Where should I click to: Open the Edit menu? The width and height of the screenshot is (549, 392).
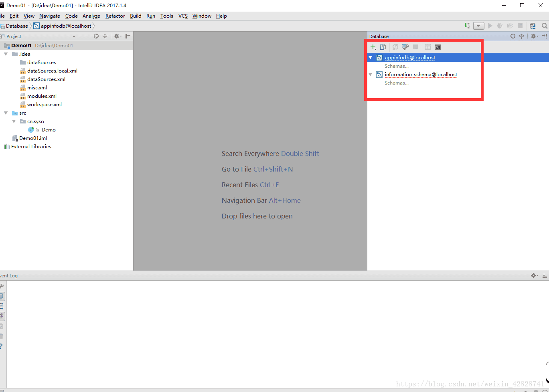click(x=14, y=16)
